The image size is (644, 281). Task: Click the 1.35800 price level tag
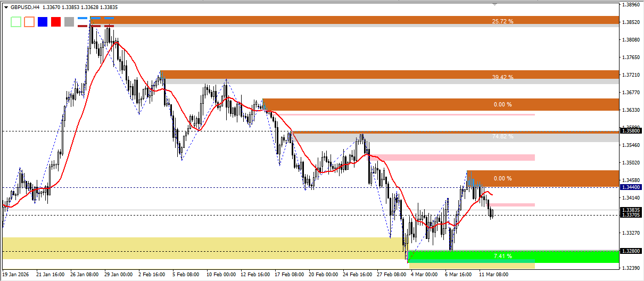point(631,130)
